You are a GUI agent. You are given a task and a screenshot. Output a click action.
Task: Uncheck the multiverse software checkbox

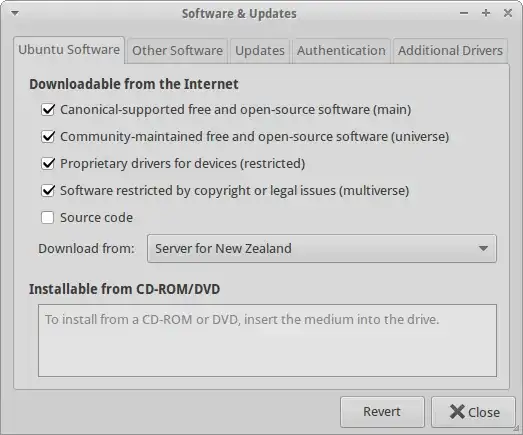pyautogui.click(x=48, y=190)
